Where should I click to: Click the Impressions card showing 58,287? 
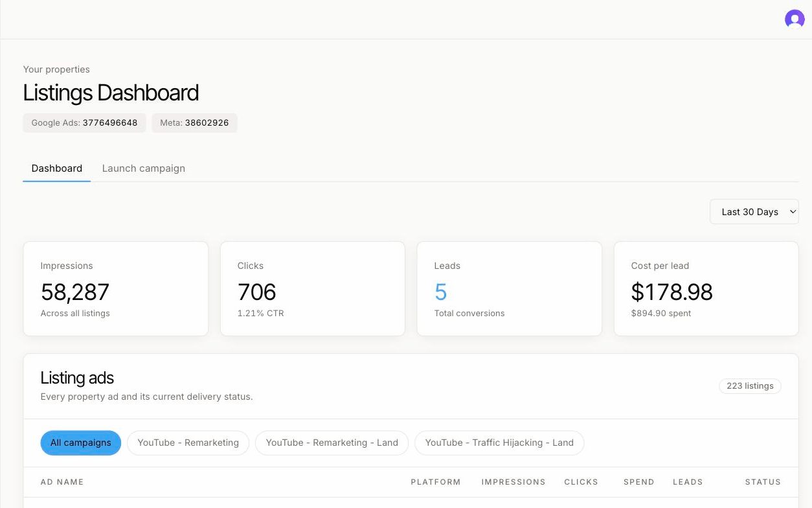tap(116, 289)
